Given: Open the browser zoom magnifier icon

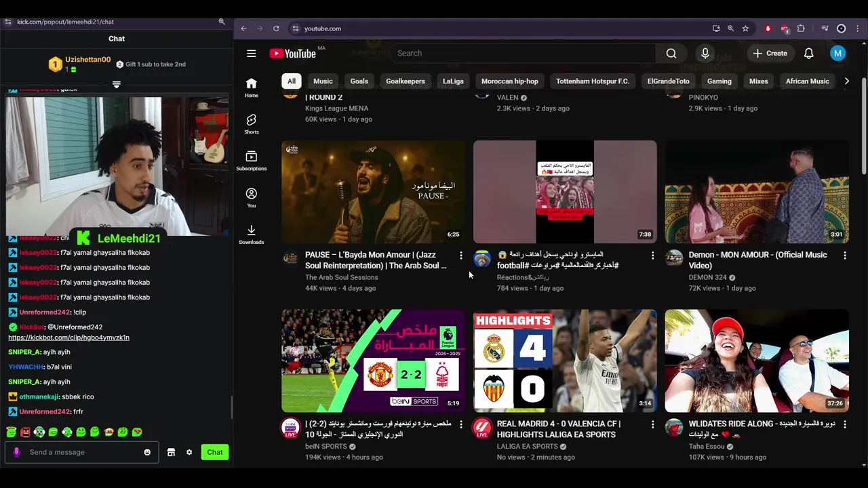Looking at the screenshot, I should point(731,28).
